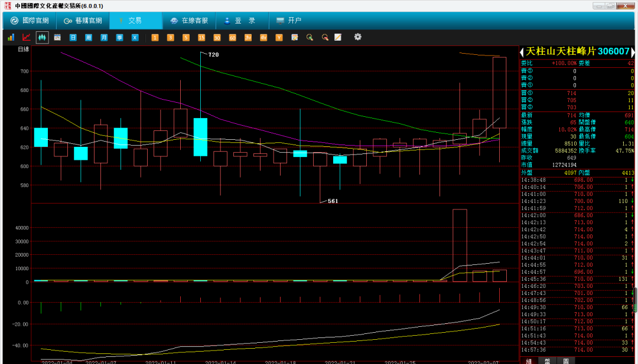Click the orange Y period button
The height and width of the screenshot is (364, 638).
(x=279, y=37)
